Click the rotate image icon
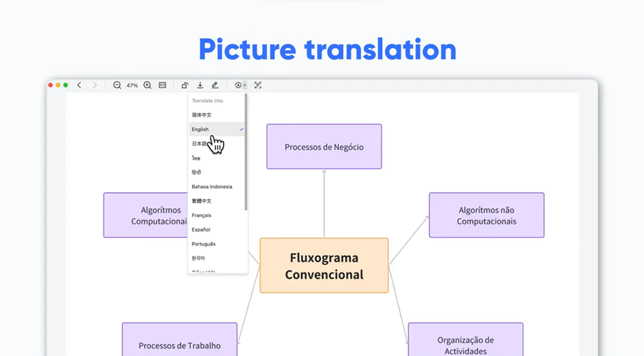 (185, 85)
